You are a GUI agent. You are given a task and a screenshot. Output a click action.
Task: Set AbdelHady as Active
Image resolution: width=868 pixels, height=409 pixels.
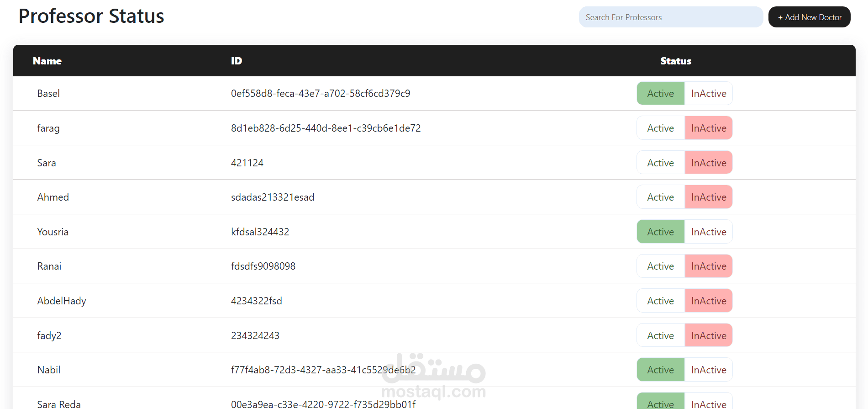coord(661,301)
